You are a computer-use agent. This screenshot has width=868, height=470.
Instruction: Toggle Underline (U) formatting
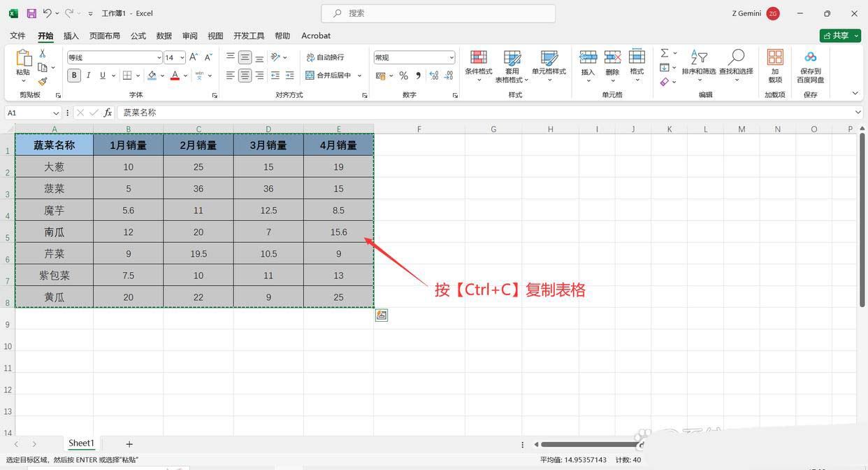click(103, 76)
